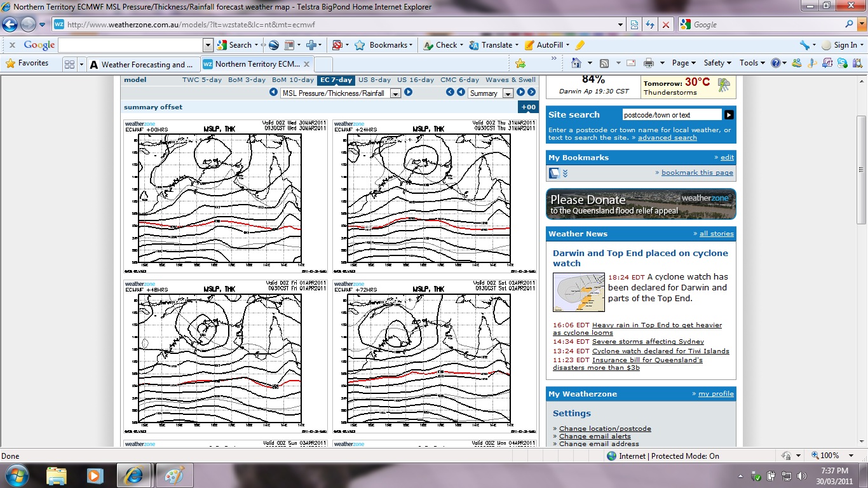This screenshot has width=868, height=488.
Task: Open Paint from the taskbar
Action: coord(173,475)
